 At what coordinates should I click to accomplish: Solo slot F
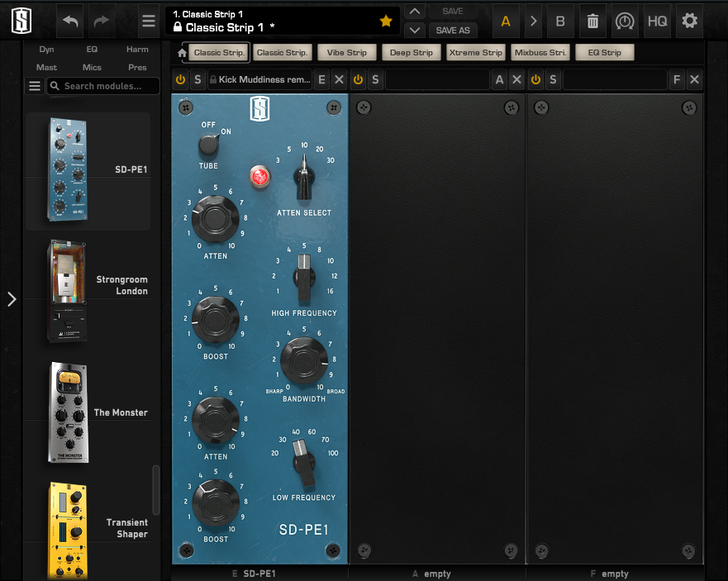(x=553, y=79)
